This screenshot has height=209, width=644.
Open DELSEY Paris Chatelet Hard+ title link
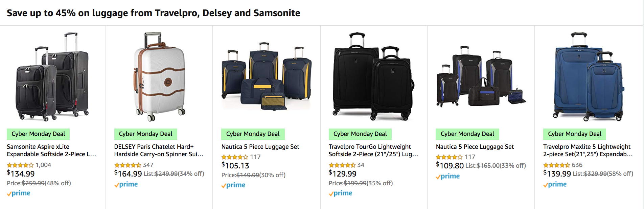pos(159,150)
